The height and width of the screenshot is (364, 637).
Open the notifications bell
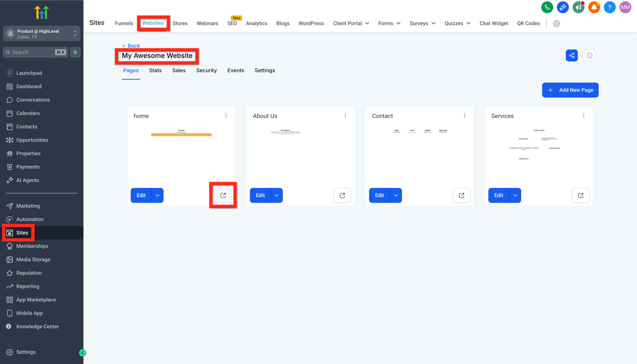point(594,7)
